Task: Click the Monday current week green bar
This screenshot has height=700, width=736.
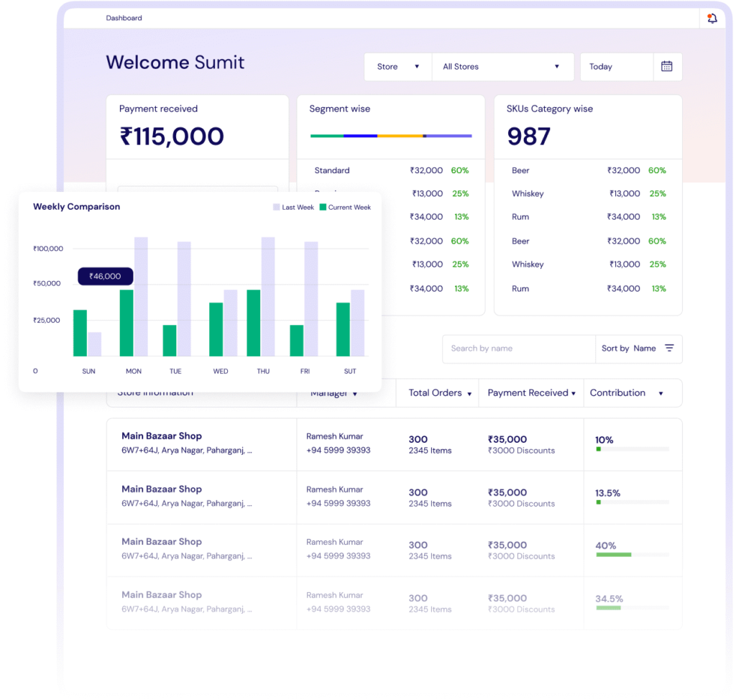Action: point(126,323)
